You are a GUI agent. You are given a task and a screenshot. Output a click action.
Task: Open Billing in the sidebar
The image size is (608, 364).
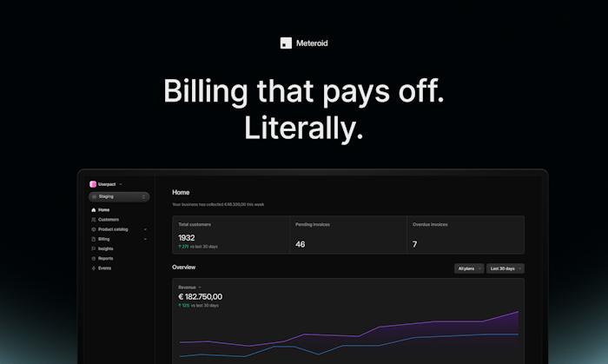tap(104, 239)
